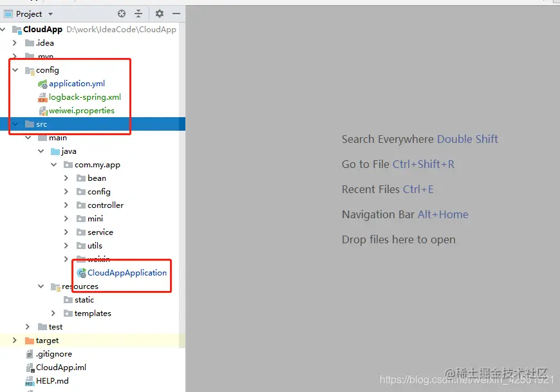
Task: Select the application.yml file name
Action: [77, 84]
